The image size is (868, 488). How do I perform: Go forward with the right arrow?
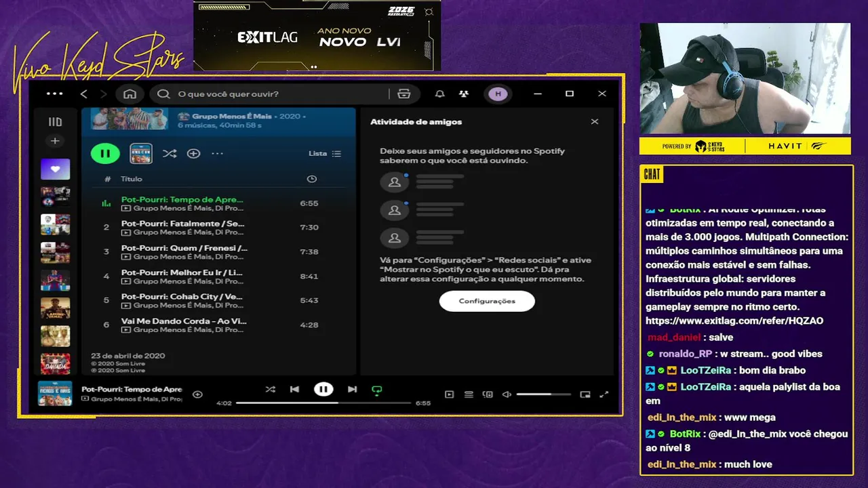tap(103, 94)
